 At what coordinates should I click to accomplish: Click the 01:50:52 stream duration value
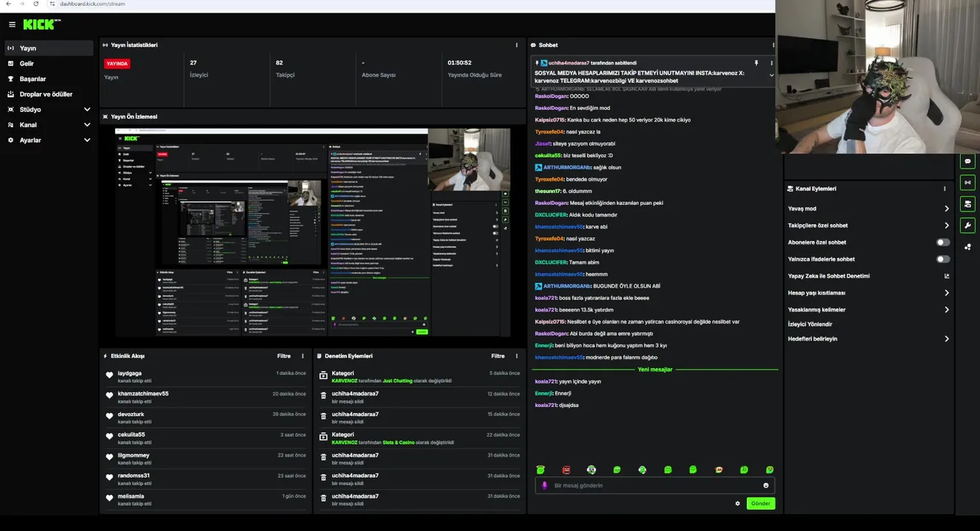pos(459,63)
